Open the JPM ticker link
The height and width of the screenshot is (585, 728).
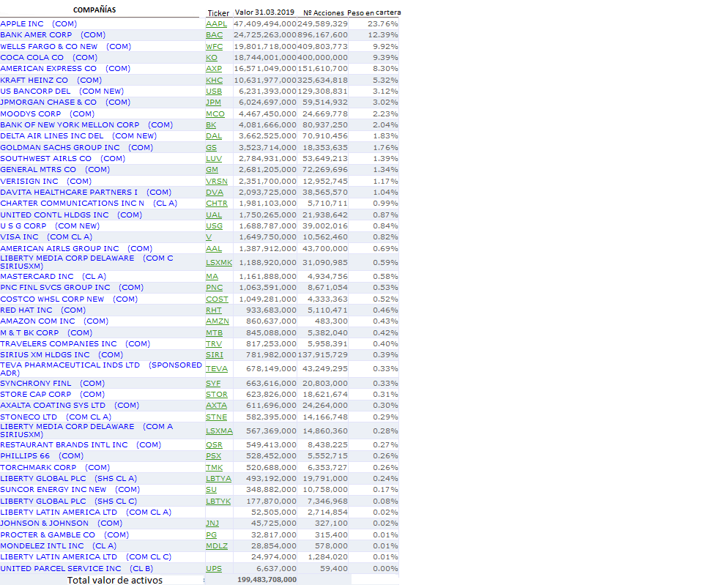[x=213, y=103]
